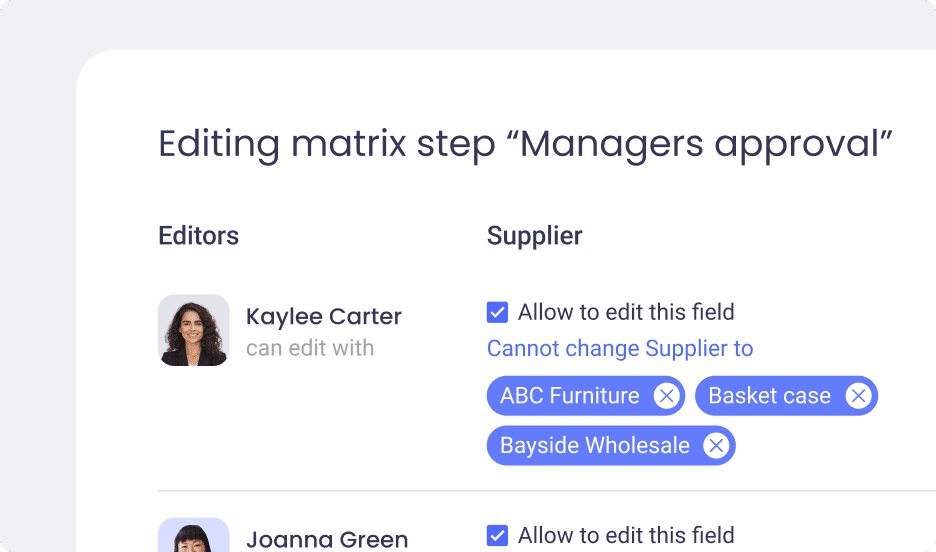Click the Editors column header

point(198,236)
